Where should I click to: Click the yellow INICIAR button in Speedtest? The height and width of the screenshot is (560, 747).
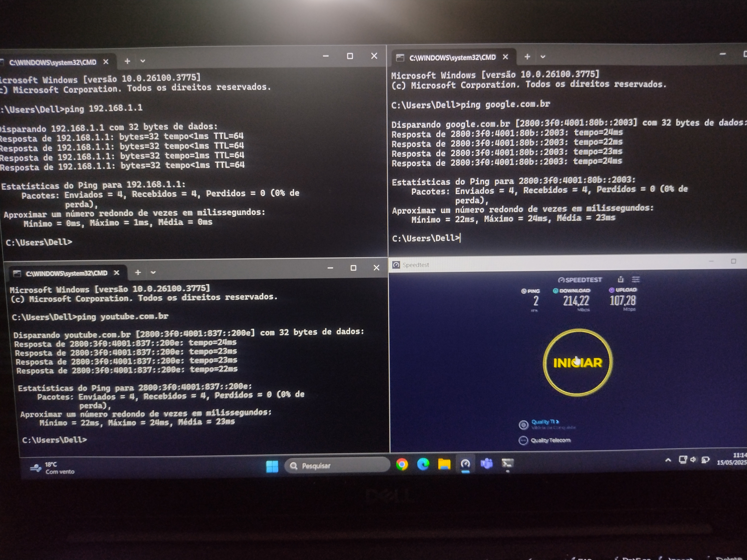pos(577,362)
